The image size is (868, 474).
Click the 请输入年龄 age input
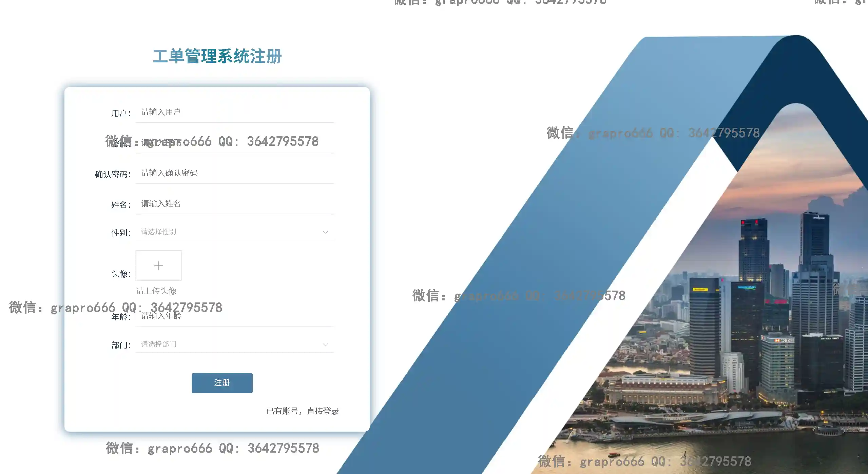point(234,316)
